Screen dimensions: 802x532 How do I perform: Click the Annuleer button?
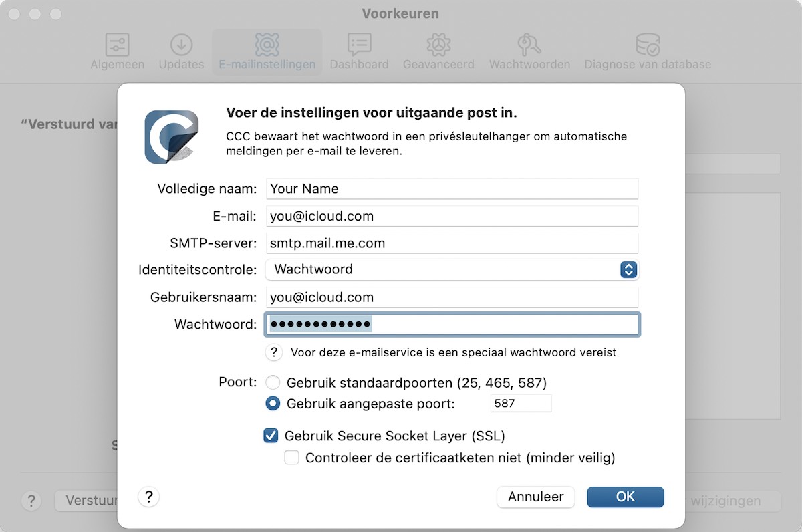(x=536, y=497)
